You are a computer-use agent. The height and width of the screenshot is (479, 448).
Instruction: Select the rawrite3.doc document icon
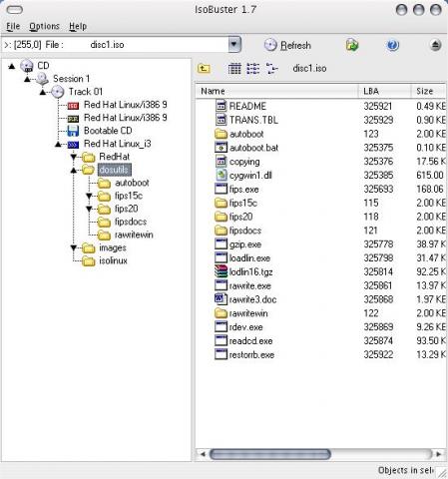point(221,299)
